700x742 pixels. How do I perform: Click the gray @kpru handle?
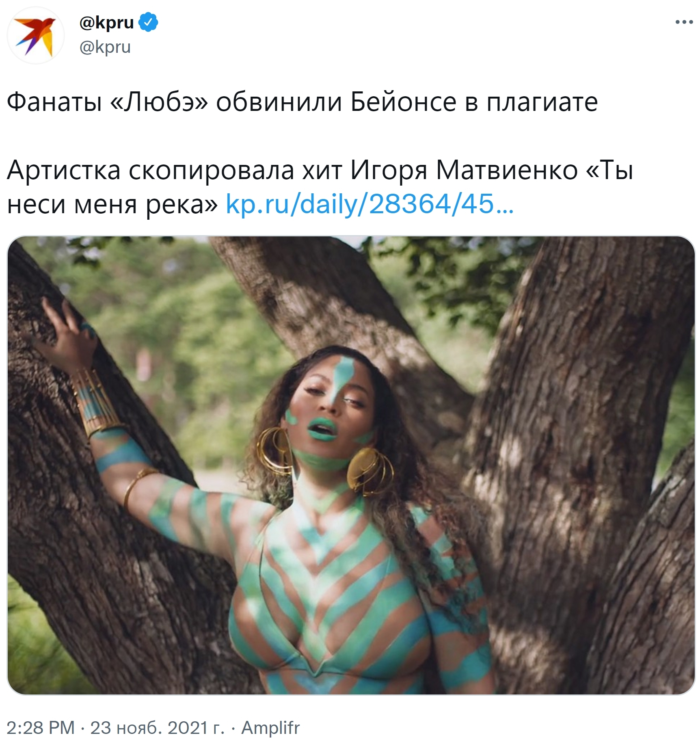tap(105, 48)
